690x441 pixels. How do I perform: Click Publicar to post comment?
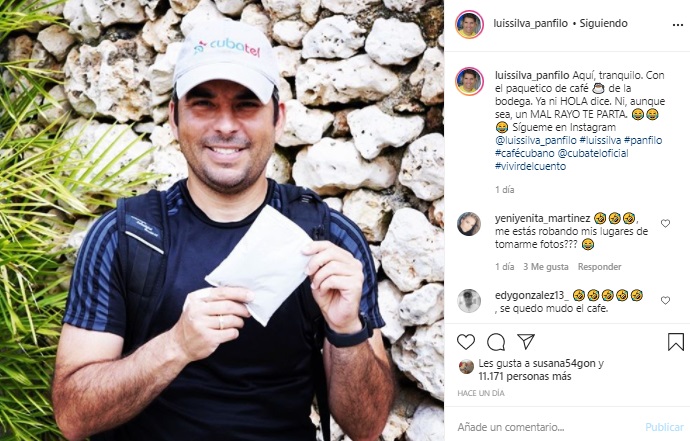coord(664,427)
